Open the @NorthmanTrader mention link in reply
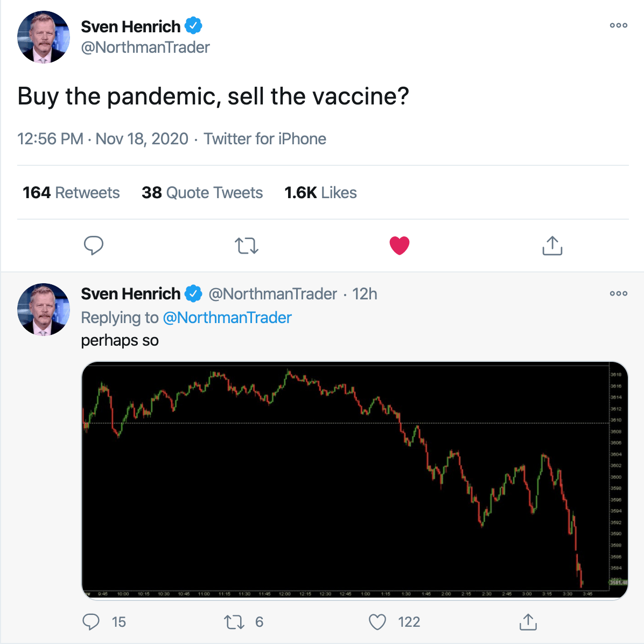Image resolution: width=644 pixels, height=644 pixels. (227, 318)
